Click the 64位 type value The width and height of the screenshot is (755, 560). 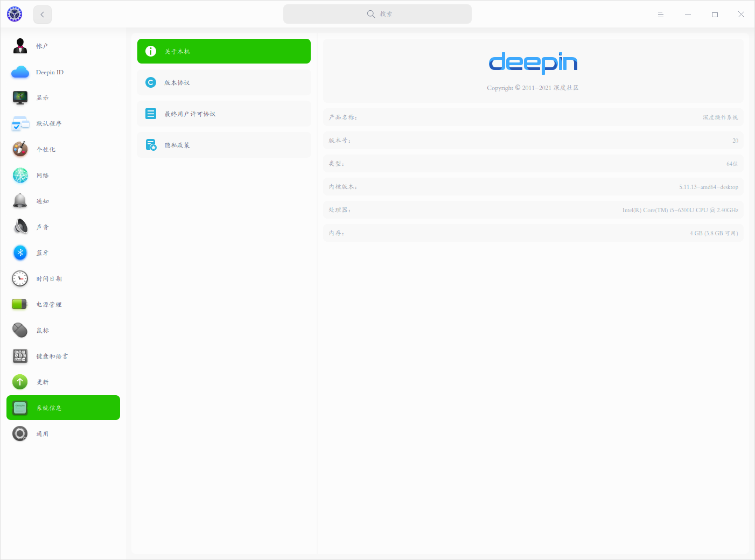coord(732,164)
